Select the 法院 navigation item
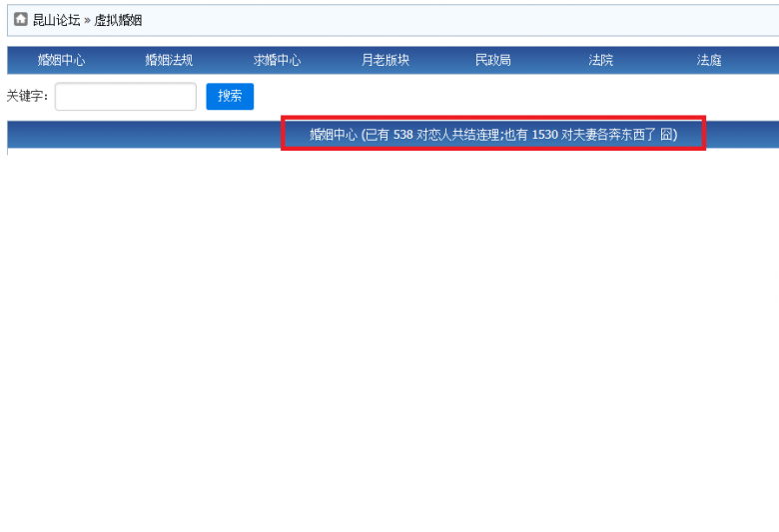The height and width of the screenshot is (532, 779). click(x=601, y=60)
